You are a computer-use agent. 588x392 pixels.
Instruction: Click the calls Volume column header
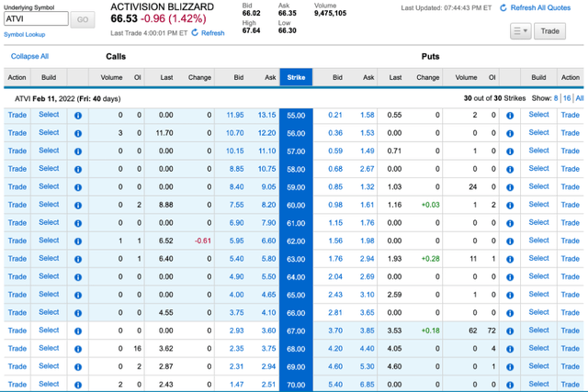(111, 78)
